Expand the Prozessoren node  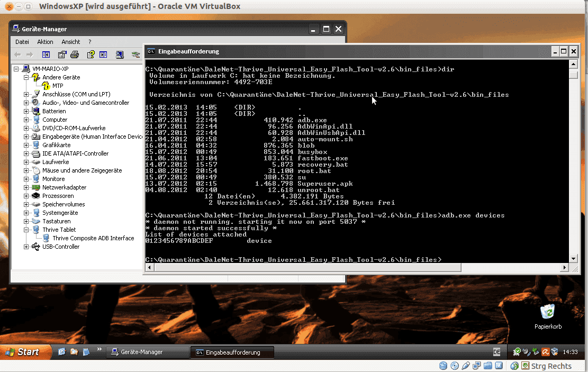point(26,196)
